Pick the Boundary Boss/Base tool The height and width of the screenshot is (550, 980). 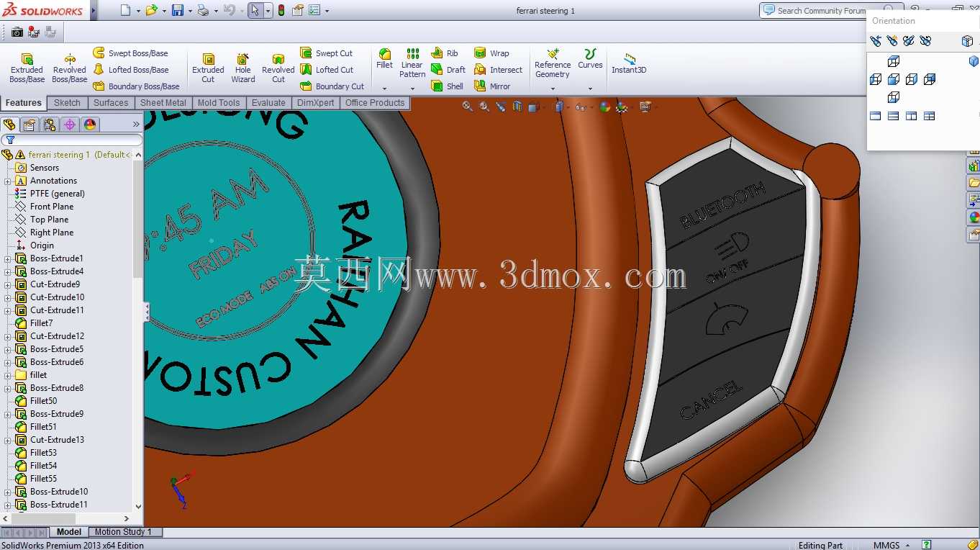pos(137,86)
